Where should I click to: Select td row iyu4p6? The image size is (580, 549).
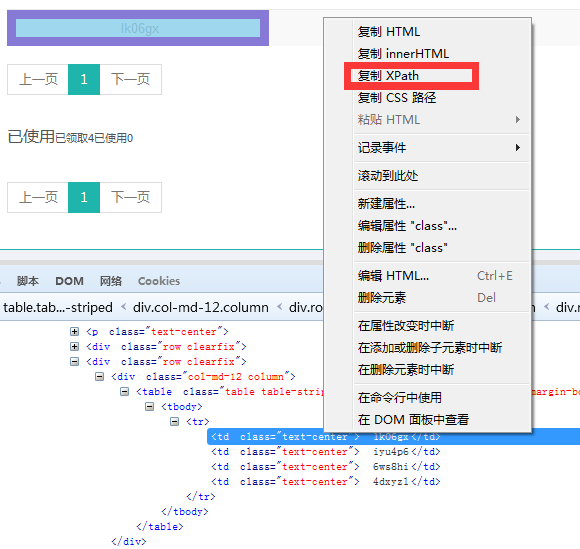pyautogui.click(x=326, y=452)
